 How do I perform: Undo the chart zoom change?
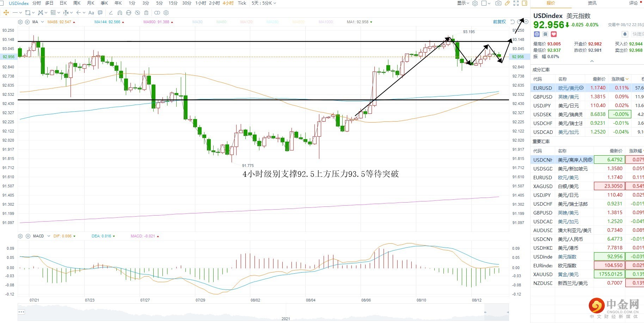[513, 22]
